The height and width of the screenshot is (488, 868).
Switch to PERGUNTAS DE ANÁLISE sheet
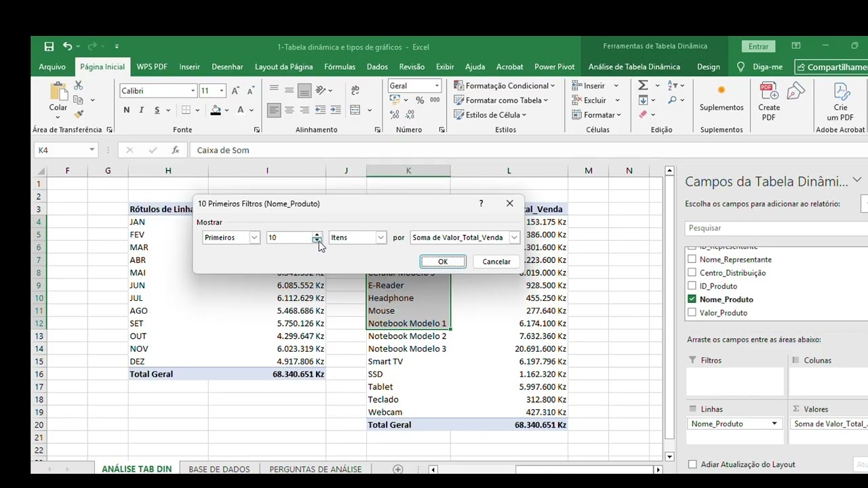point(315,469)
